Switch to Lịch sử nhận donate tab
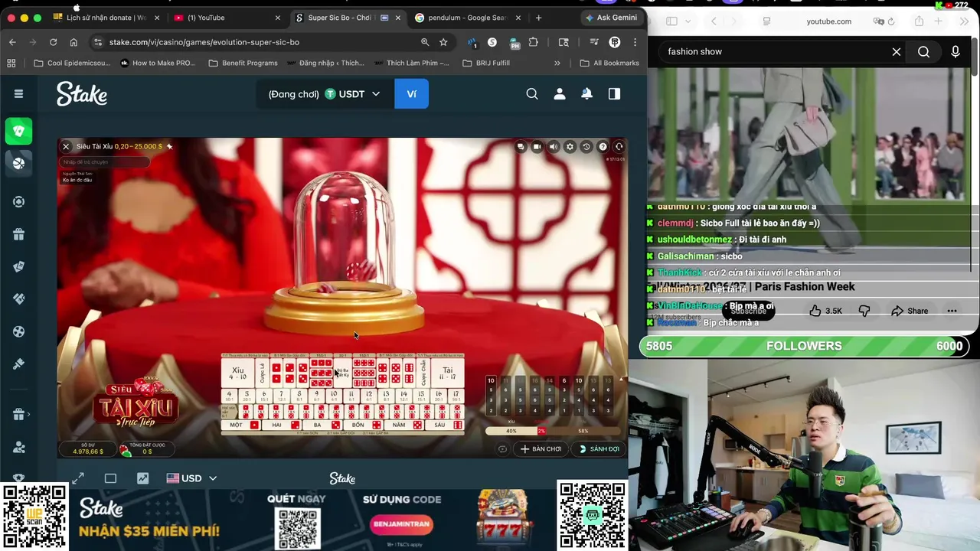The image size is (980, 551). (106, 18)
